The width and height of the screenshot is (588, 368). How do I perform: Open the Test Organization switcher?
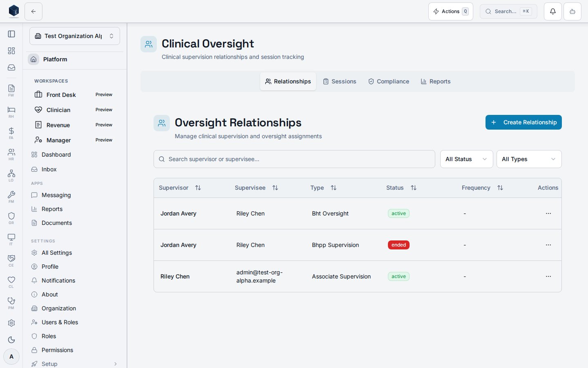[x=75, y=36]
